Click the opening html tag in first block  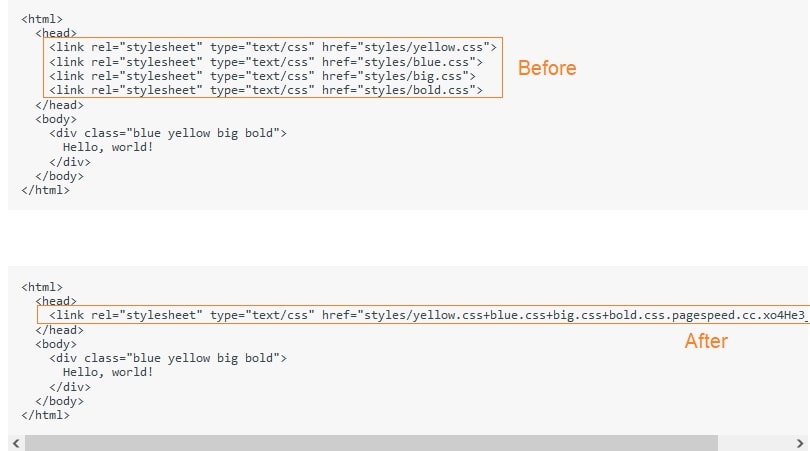(x=42, y=18)
